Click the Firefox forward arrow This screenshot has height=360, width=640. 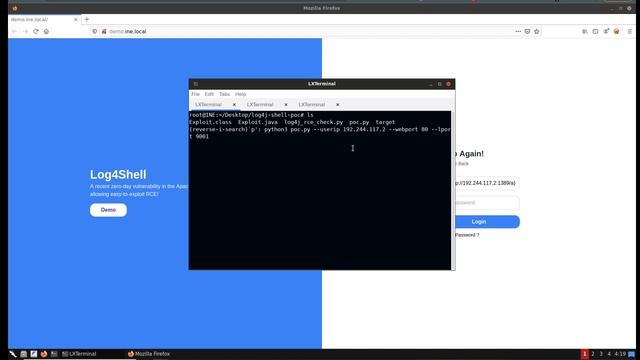tap(25, 31)
